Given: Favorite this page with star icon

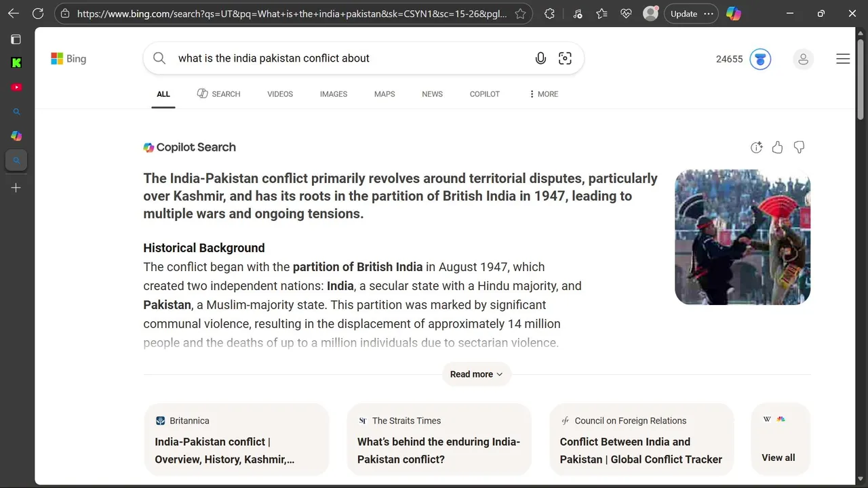Looking at the screenshot, I should [520, 14].
